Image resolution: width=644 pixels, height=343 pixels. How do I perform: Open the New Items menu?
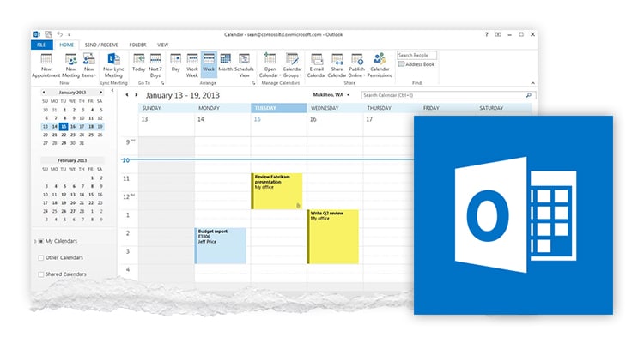(x=88, y=65)
